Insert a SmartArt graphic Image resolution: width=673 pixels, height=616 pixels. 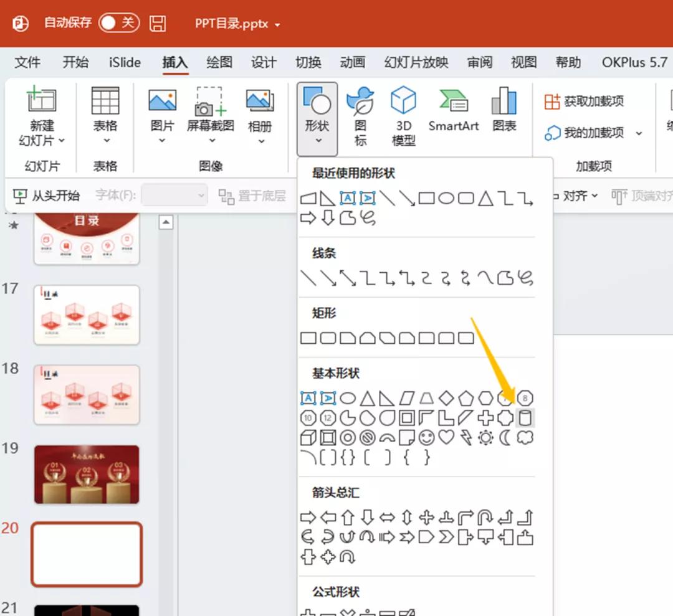(x=453, y=110)
